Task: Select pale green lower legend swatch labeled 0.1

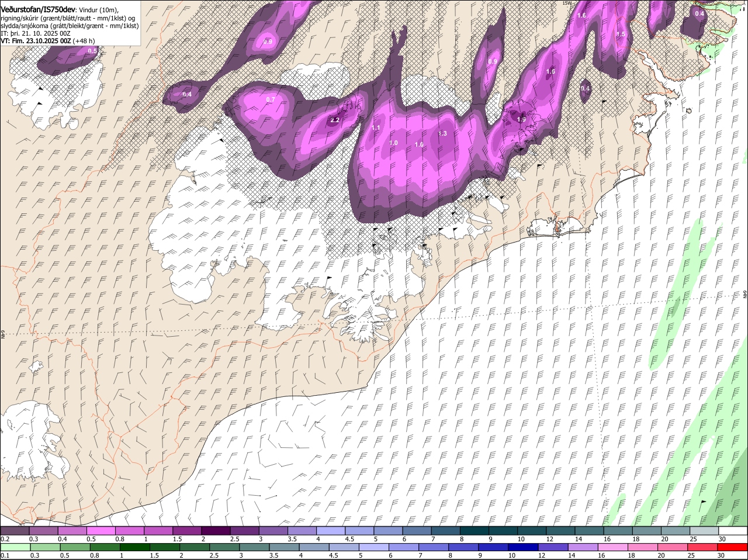Action: click(15, 547)
